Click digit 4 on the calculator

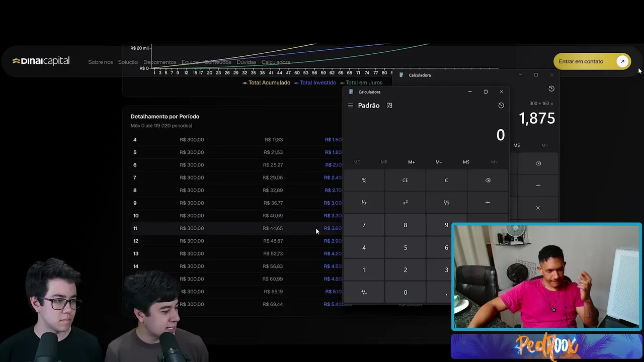click(x=364, y=248)
